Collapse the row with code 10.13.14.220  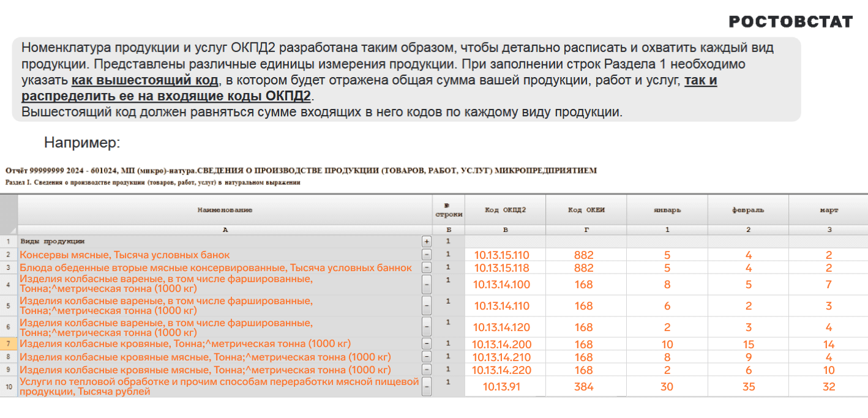(427, 370)
